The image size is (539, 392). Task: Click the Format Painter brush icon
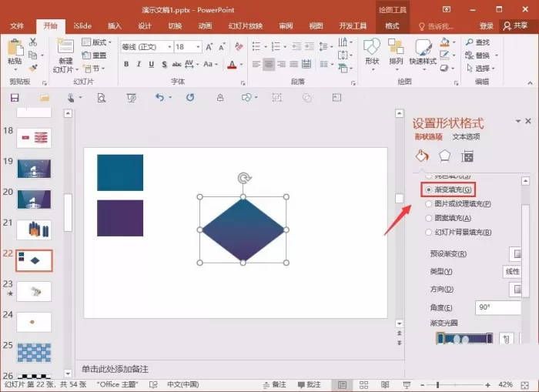click(32, 68)
